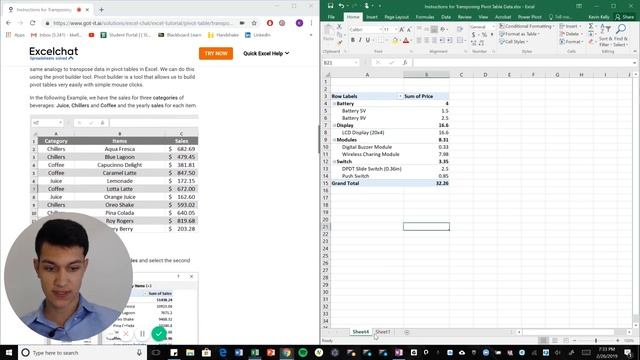Open the File tab in Excel

(331, 17)
